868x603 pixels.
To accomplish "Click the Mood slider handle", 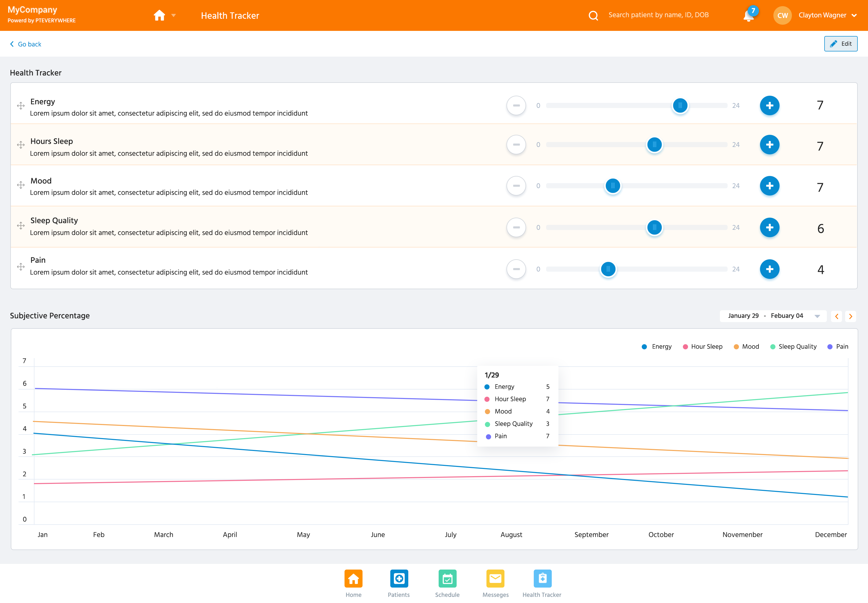I will pyautogui.click(x=613, y=186).
